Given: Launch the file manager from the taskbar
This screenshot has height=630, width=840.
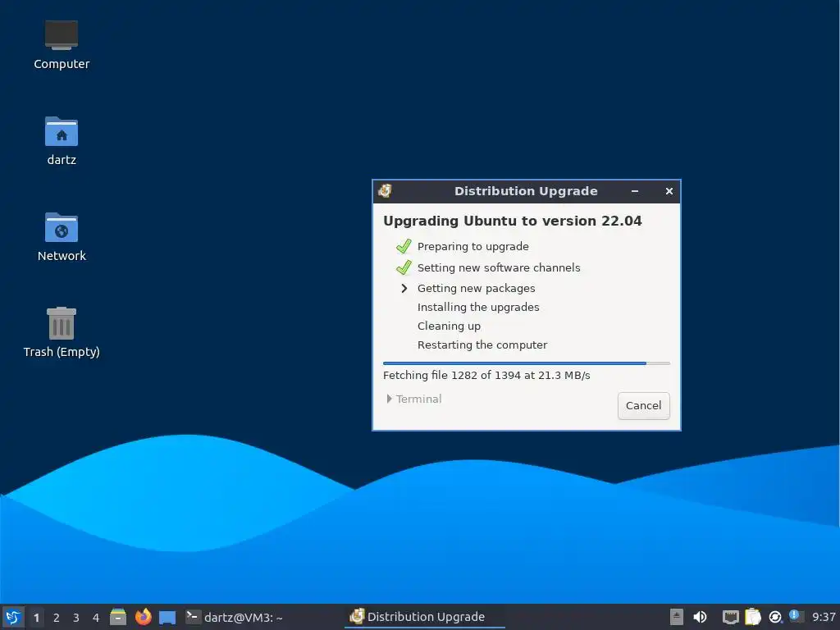Looking at the screenshot, I should [x=118, y=617].
